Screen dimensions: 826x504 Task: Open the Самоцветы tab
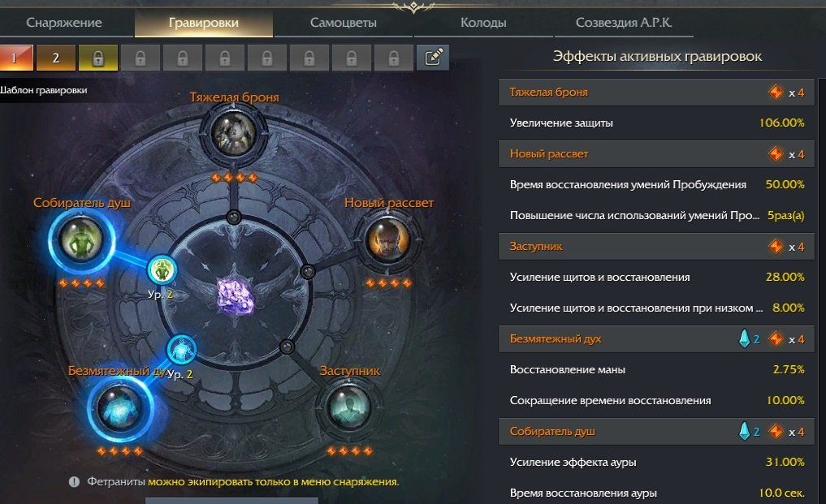(343, 23)
